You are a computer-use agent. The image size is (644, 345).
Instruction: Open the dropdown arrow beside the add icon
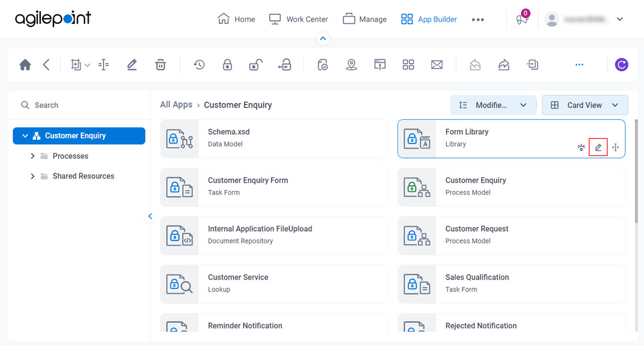pyautogui.click(x=87, y=65)
